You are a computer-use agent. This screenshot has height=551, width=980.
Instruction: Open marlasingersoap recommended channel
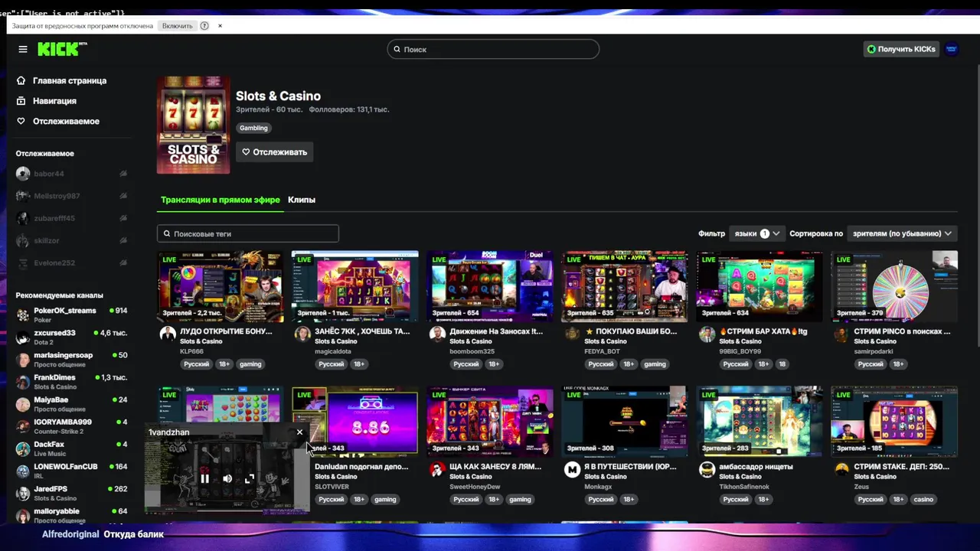click(x=72, y=359)
